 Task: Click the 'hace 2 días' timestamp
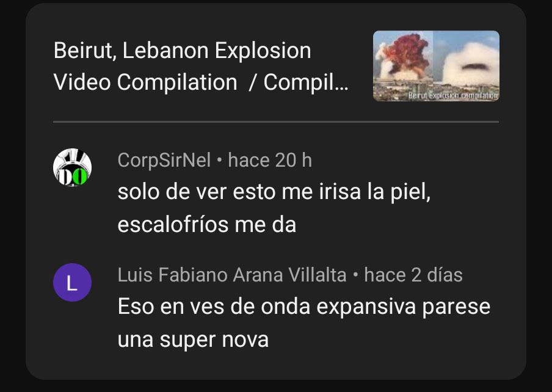coord(413,275)
